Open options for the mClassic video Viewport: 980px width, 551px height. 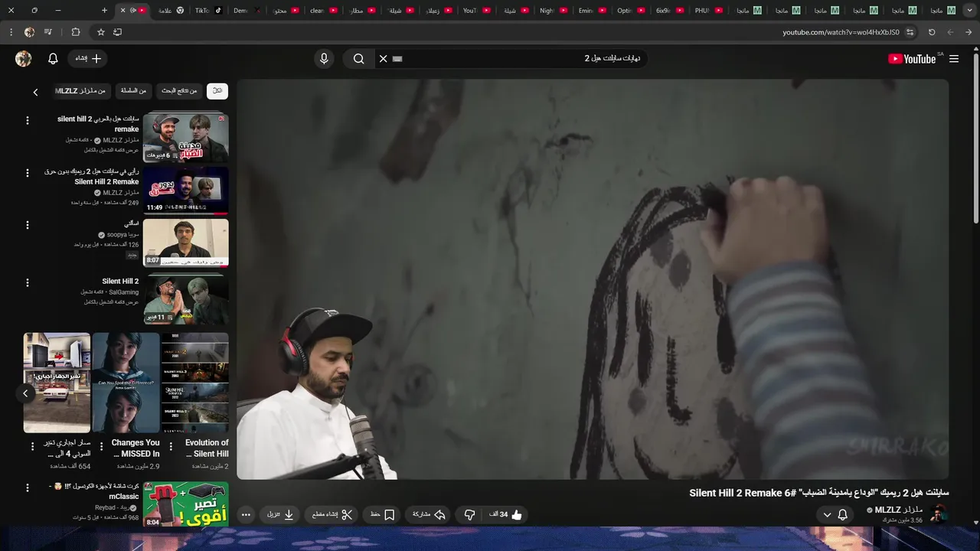28,487
